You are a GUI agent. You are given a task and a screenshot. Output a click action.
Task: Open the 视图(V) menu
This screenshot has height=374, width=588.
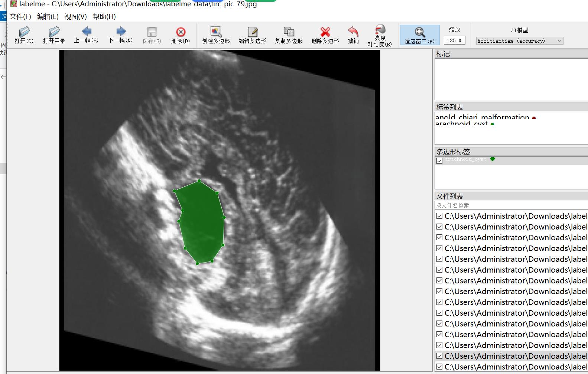pyautogui.click(x=75, y=17)
